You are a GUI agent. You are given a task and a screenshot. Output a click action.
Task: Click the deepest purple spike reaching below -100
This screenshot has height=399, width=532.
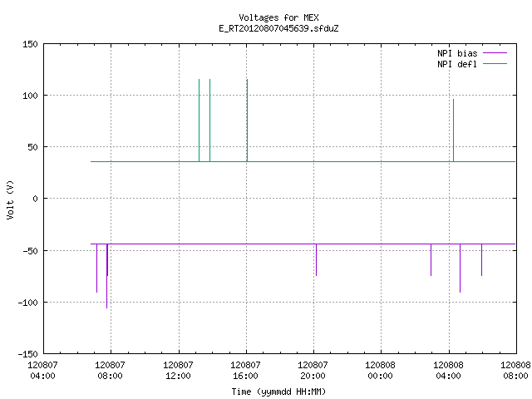(106, 276)
